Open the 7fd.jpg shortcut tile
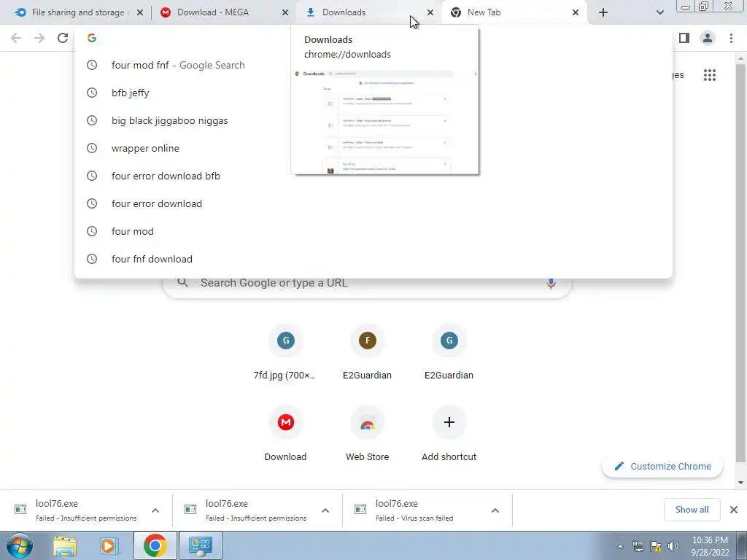 [x=285, y=352]
